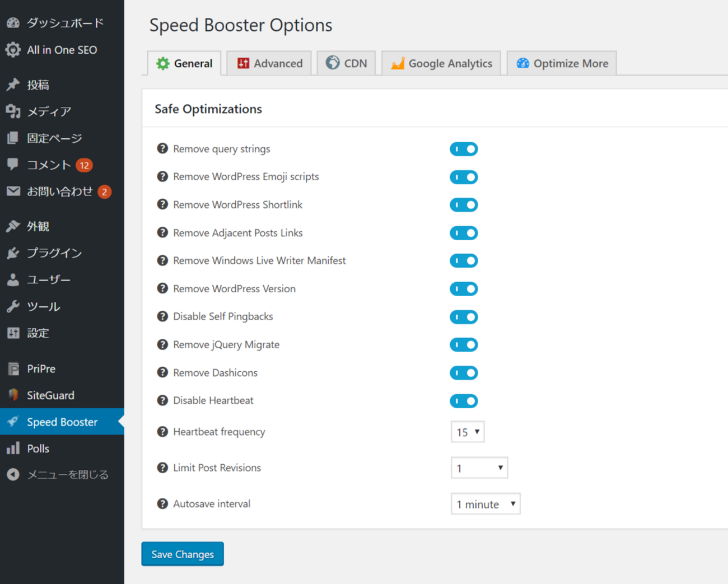Screen dimensions: 728x584
Task: Click help icon beside Autosave interval
Action: (x=162, y=503)
